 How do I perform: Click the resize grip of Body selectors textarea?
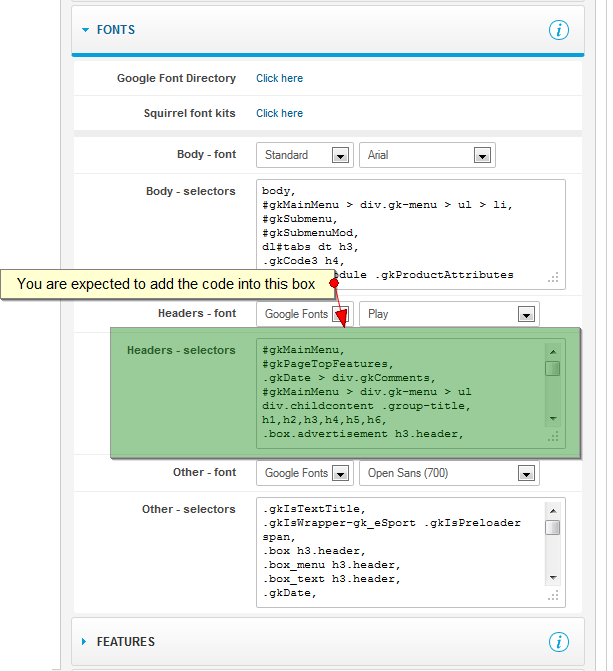(x=553, y=278)
